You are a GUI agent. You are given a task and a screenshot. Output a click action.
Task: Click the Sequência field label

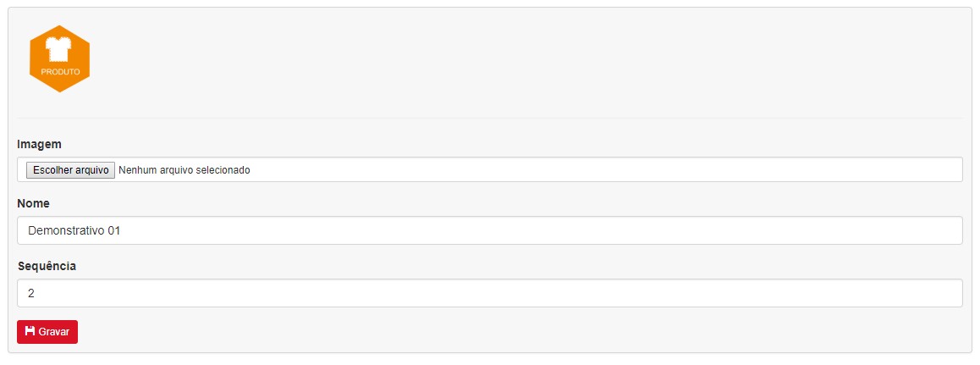(x=47, y=266)
